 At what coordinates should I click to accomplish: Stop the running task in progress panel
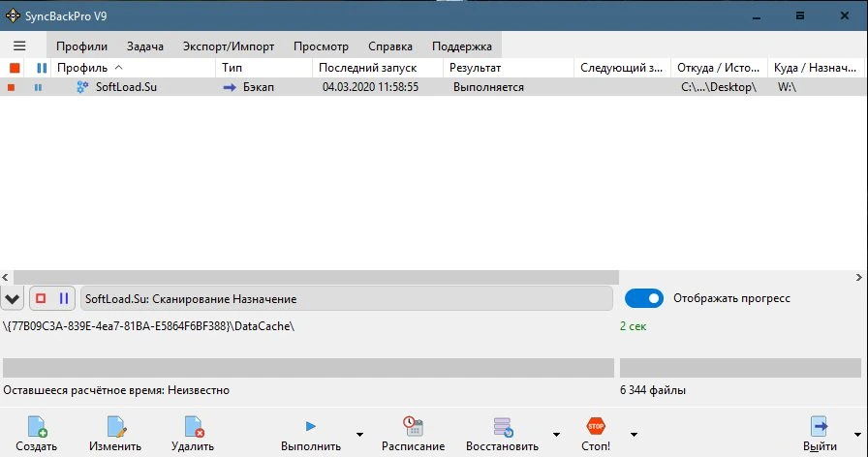click(x=41, y=299)
